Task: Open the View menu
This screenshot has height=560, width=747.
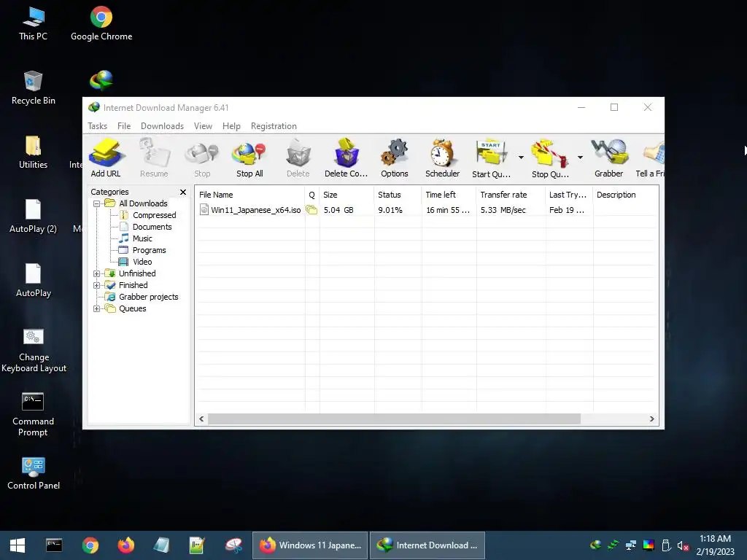Action: point(203,126)
